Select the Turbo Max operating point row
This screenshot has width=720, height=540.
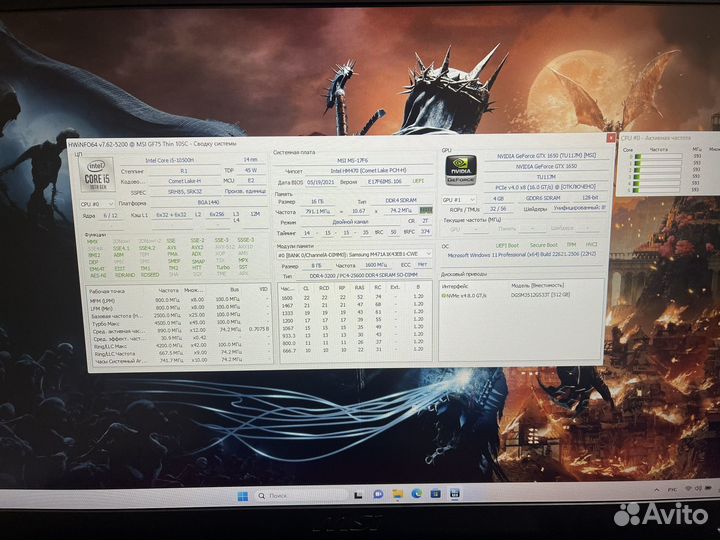coord(179,323)
